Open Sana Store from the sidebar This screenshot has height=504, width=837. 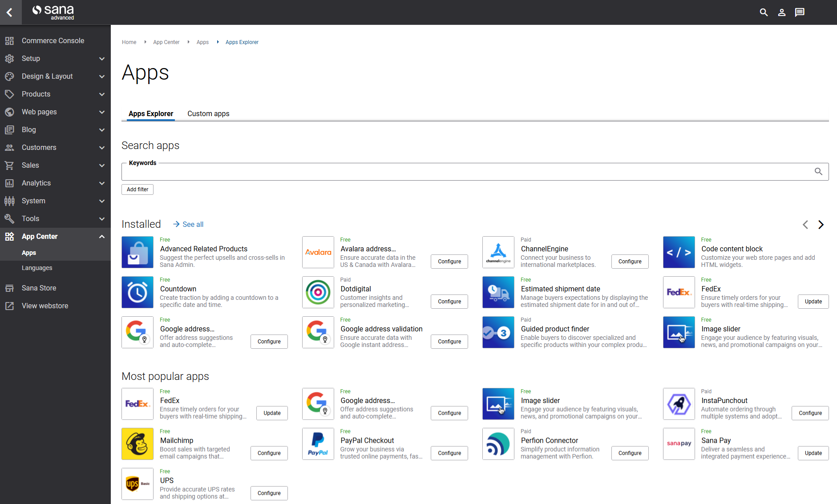pos(39,288)
